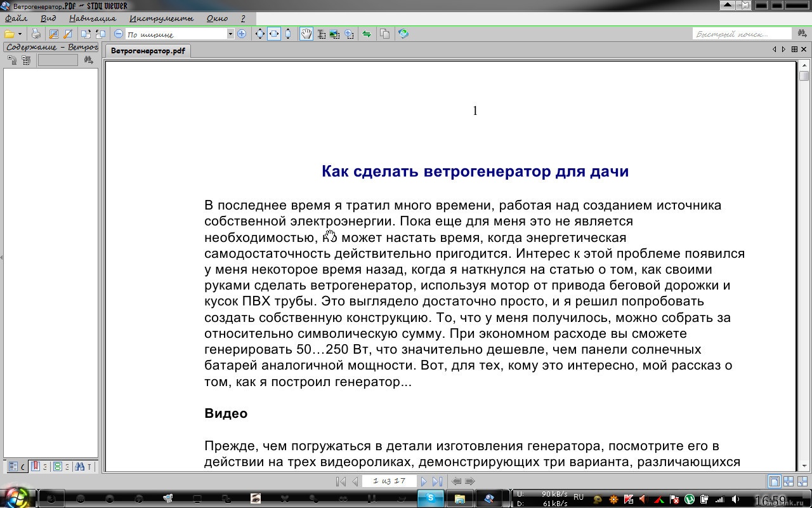This screenshot has width=812, height=508.
Task: Select the Ветрогенератор.pdf tab
Action: click(147, 51)
